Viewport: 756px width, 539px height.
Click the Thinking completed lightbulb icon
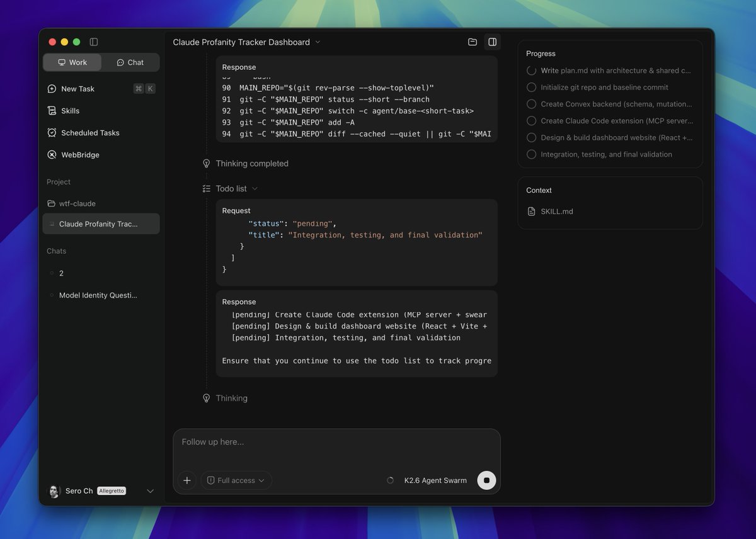coord(206,164)
